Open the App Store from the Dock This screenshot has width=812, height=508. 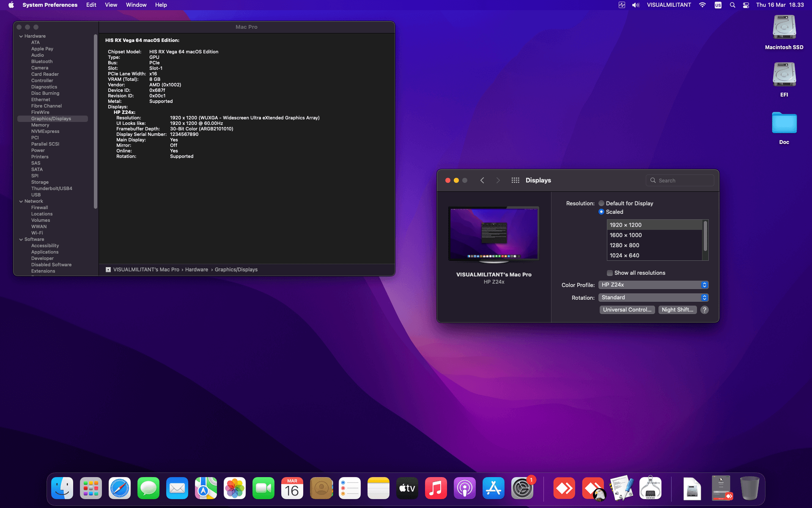point(493,488)
